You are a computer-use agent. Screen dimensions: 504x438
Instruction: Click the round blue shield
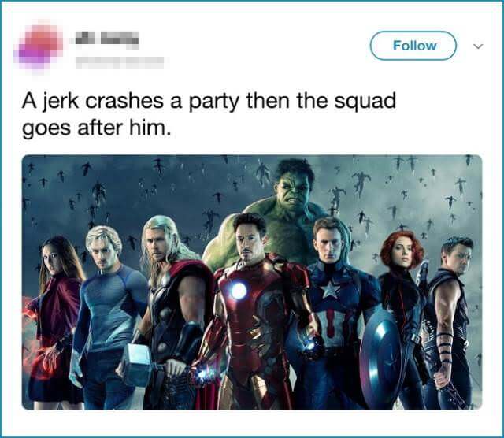point(379,355)
